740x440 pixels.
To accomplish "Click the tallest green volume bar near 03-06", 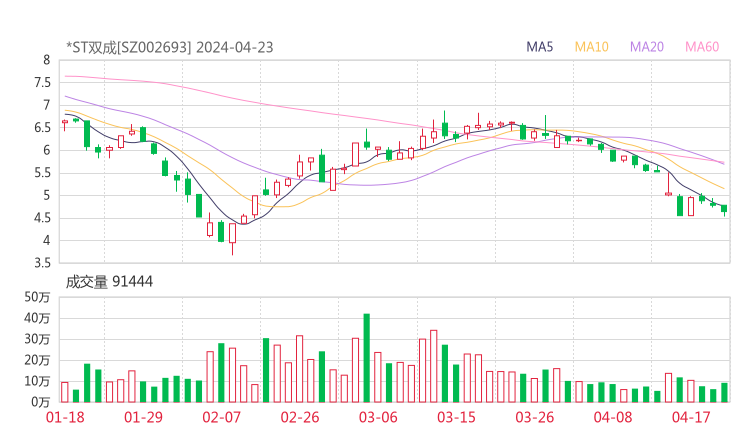I will coord(367,358).
